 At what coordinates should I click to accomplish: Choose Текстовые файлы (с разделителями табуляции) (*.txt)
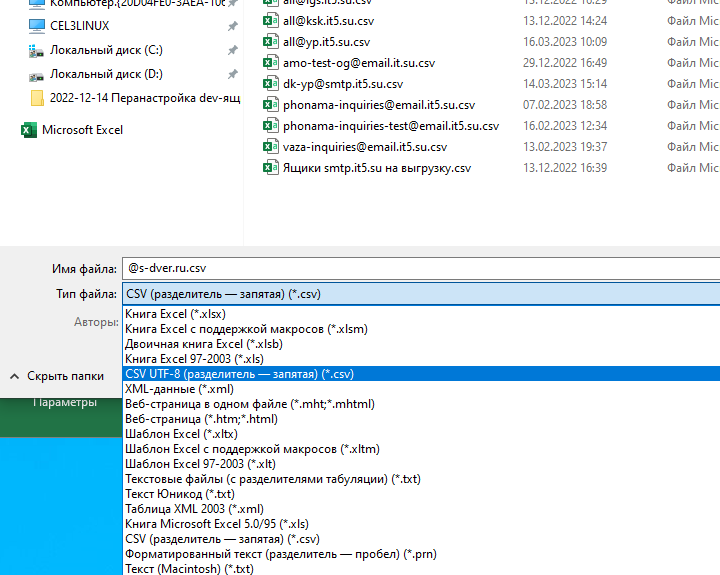[422, 479]
